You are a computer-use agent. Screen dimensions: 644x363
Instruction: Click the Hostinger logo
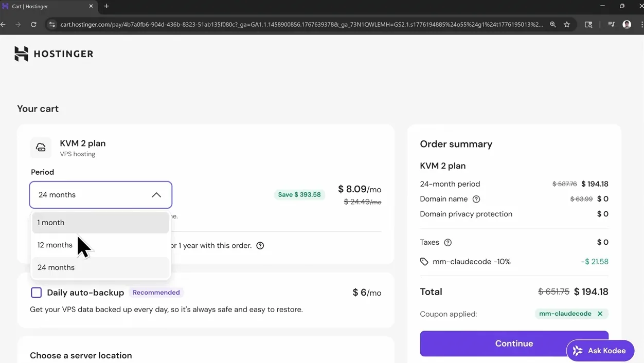(x=54, y=53)
